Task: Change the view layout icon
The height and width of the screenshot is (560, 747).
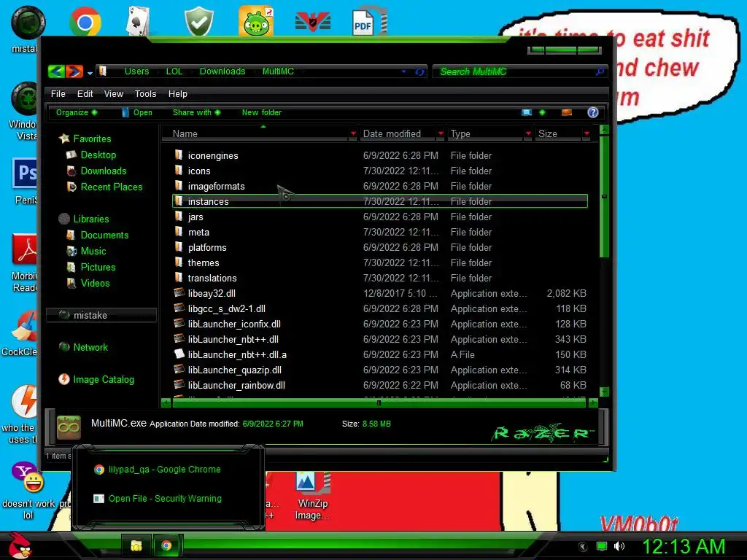Action: pyautogui.click(x=527, y=112)
